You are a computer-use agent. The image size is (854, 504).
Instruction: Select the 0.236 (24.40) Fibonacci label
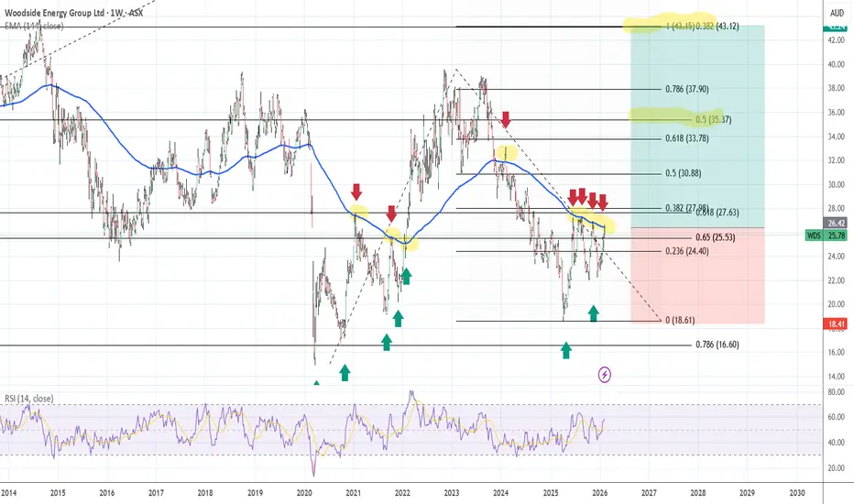click(x=687, y=251)
